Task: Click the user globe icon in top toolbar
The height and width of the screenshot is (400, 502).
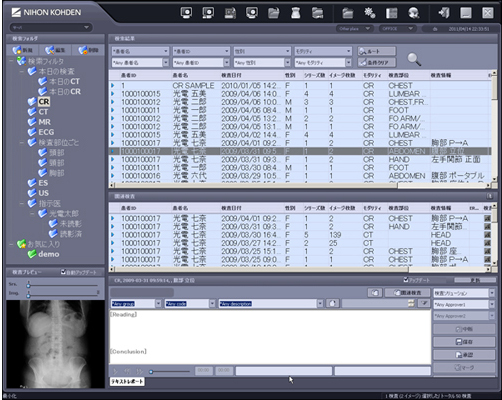Action: pos(413,13)
